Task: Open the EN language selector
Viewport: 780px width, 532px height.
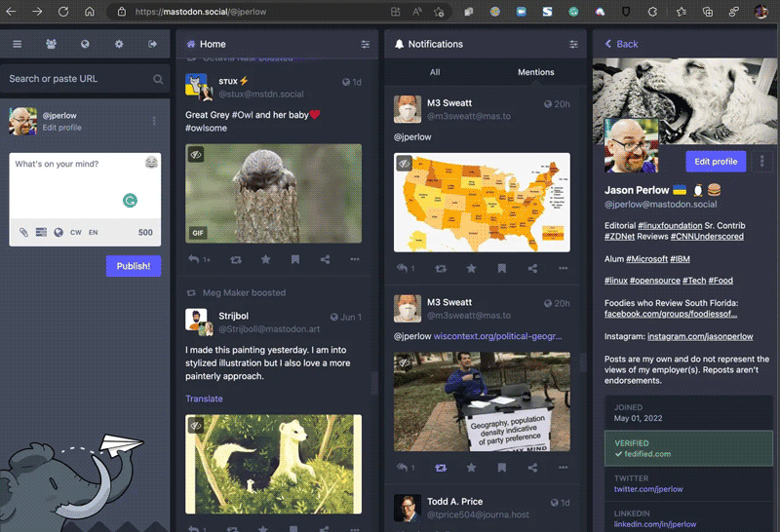Action: coord(94,232)
